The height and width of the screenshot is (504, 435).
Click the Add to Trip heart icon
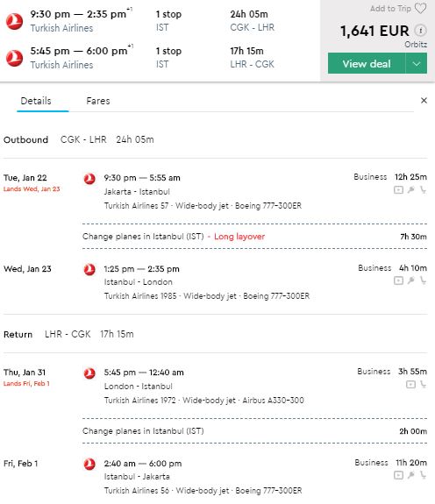420,9
